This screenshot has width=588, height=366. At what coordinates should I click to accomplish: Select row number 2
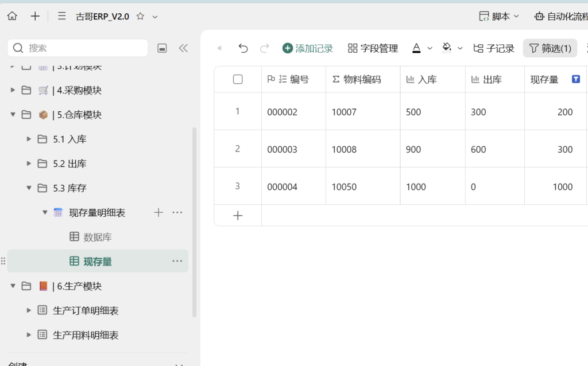pyautogui.click(x=237, y=149)
